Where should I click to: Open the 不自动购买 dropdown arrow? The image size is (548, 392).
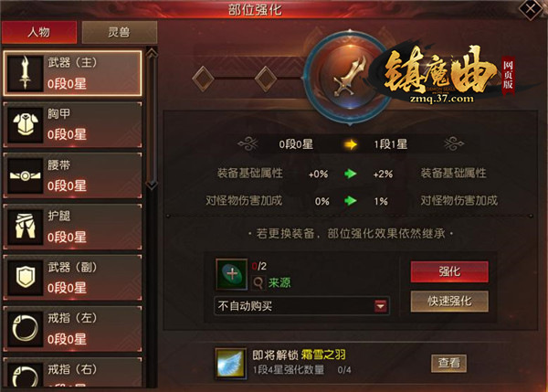(x=380, y=306)
